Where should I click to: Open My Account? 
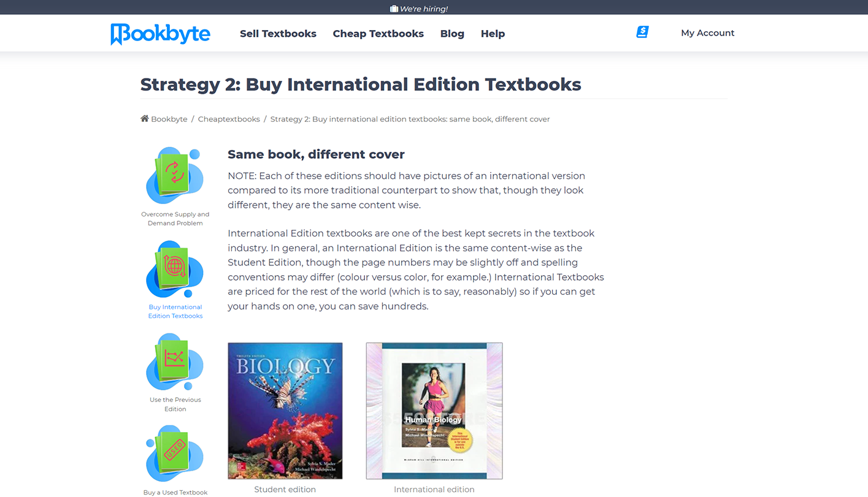pyautogui.click(x=707, y=32)
